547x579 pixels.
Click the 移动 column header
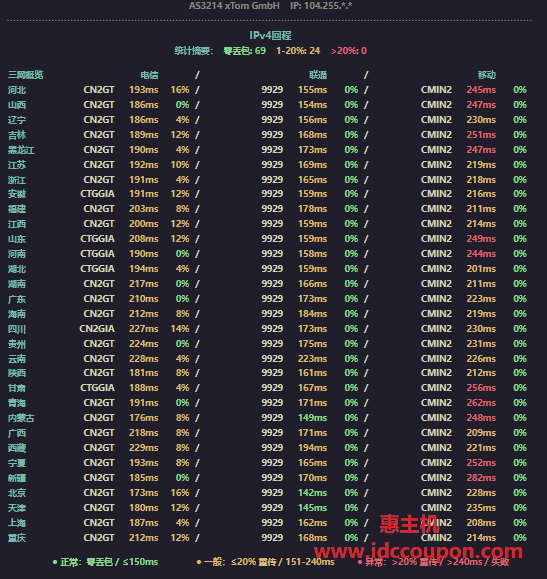tap(486, 75)
